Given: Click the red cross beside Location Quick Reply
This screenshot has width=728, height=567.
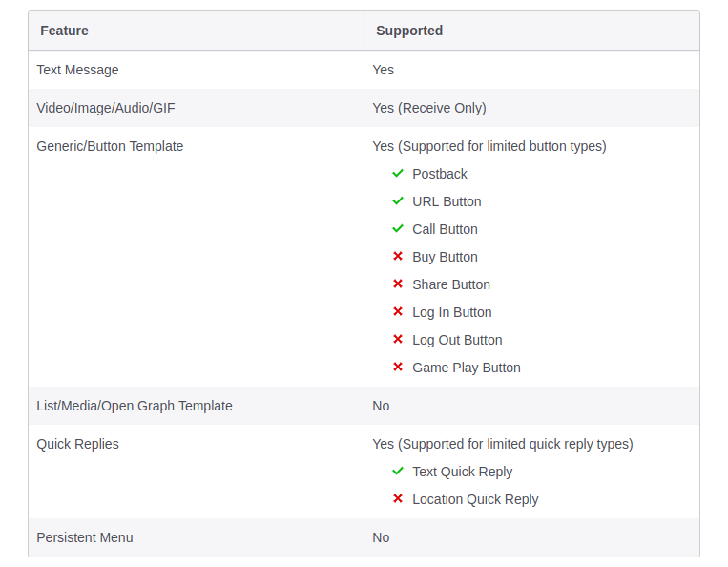Looking at the screenshot, I should coord(398,499).
